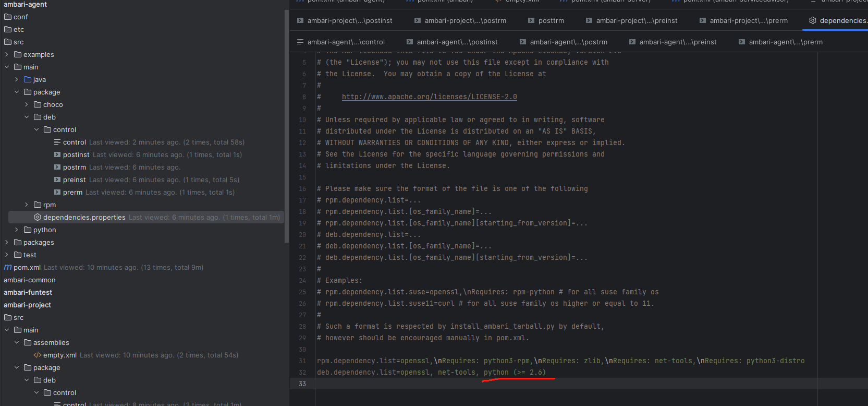Screen dimensions: 868x406
Task: Click the conf folder icon
Action: [8, 17]
